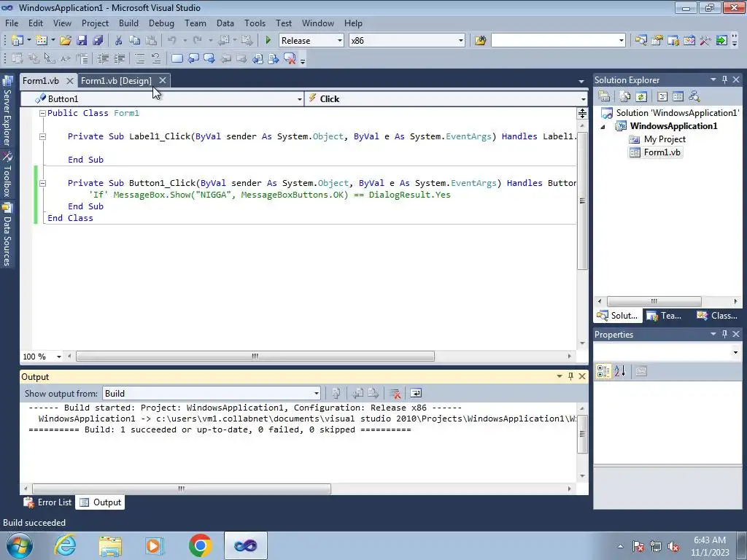
Task: Open the Properties Window toolbar icon
Action: point(657,41)
